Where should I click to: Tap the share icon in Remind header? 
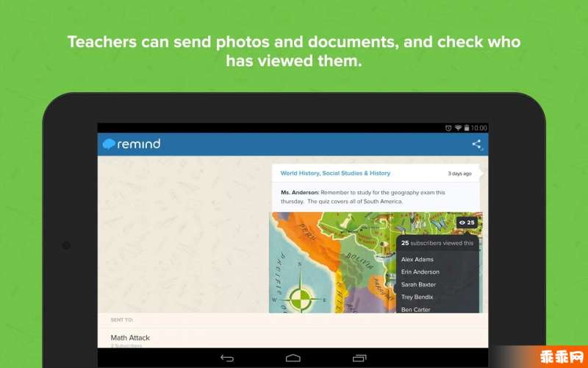click(x=476, y=144)
